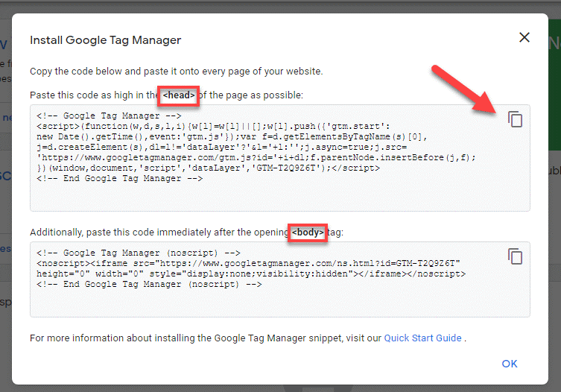Close the Install Google Tag Manager dialog
561x392 pixels.
point(524,38)
